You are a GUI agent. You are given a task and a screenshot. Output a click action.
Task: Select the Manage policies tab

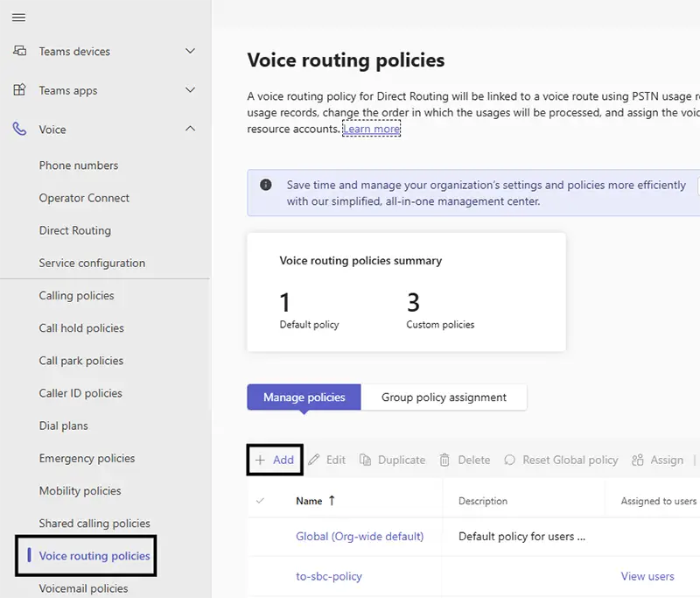point(304,397)
